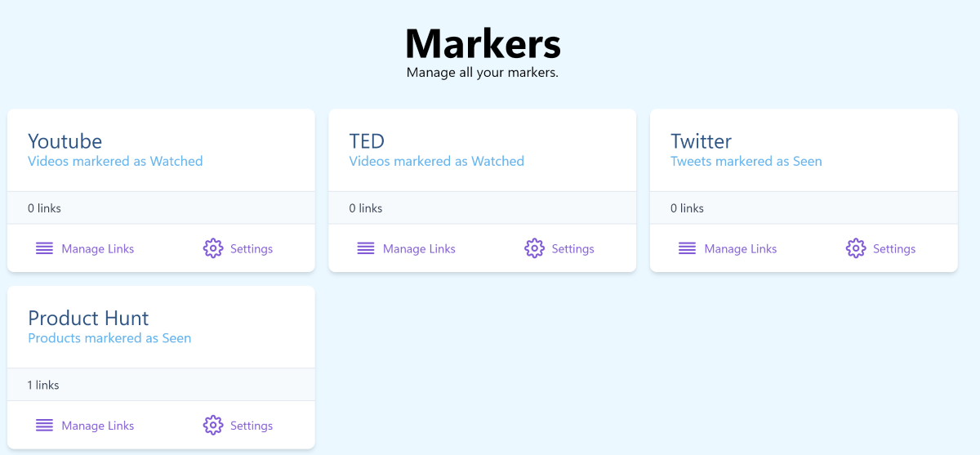Screen dimensions: 980x455
Task: Open Settings text link for Twitter marker
Action: click(894, 248)
